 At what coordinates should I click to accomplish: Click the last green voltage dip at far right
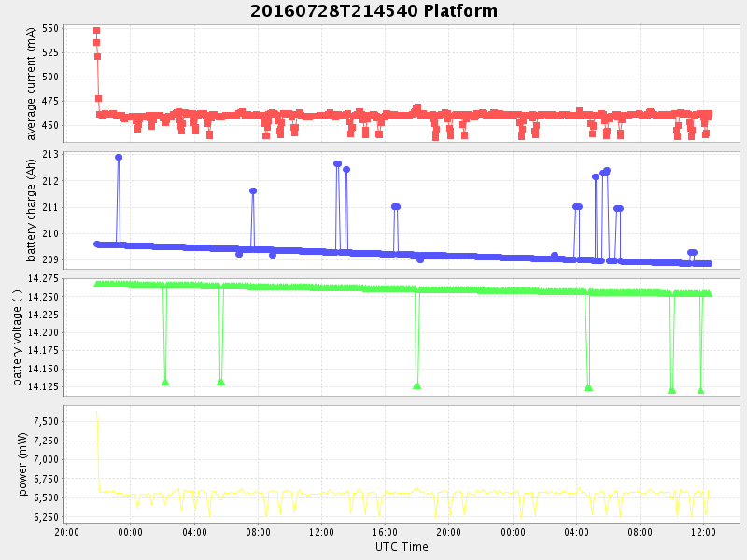700,390
